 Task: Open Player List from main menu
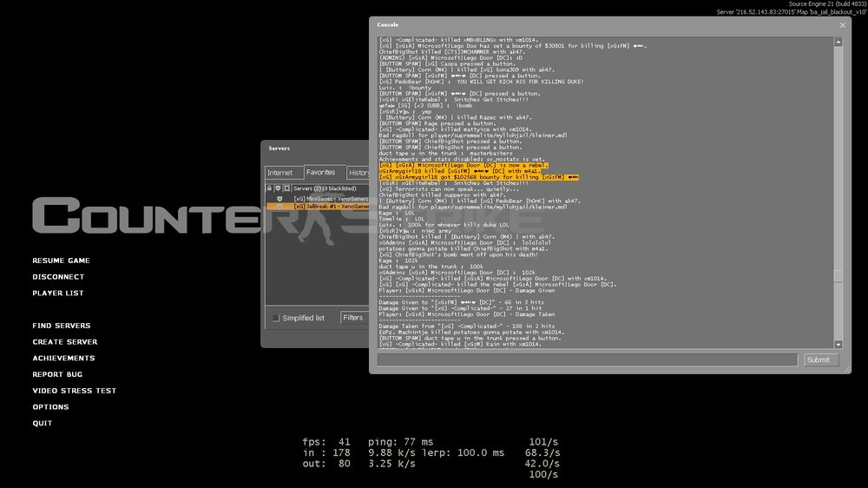pyautogui.click(x=57, y=293)
